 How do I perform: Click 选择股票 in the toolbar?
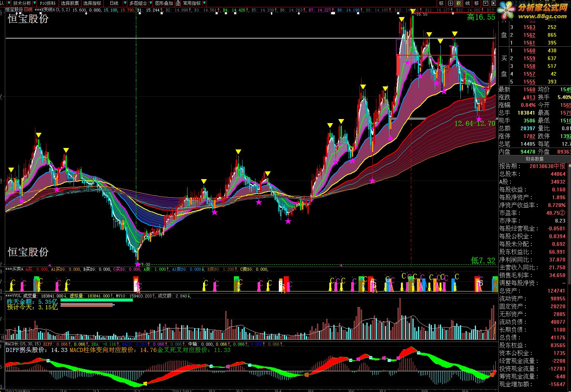[70, 3]
